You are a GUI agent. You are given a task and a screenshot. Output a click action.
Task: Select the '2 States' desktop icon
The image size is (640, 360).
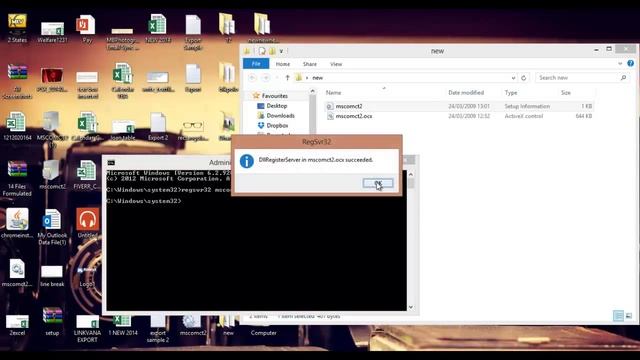click(x=17, y=28)
